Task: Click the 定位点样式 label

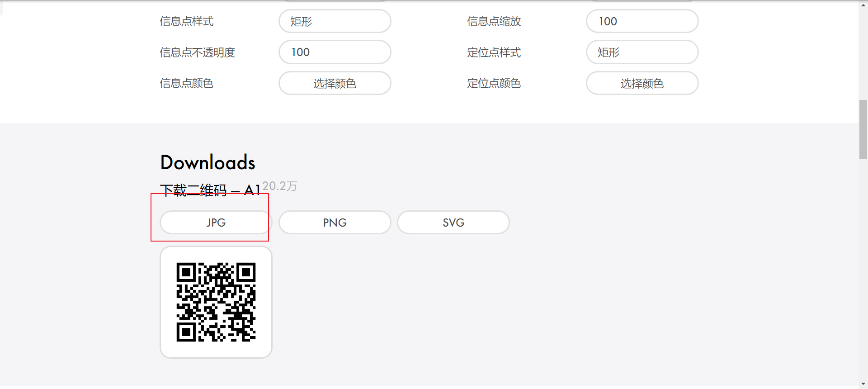Action: point(494,52)
